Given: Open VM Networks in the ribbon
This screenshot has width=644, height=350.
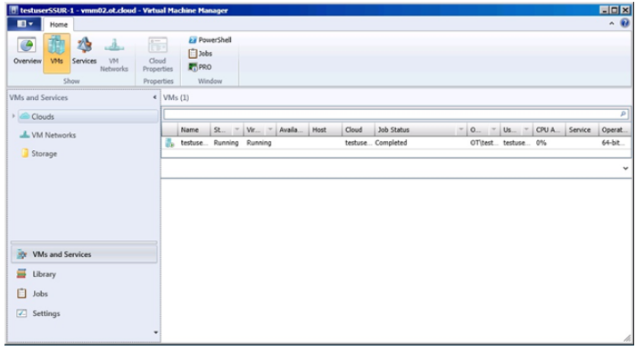Looking at the screenshot, I should pyautogui.click(x=114, y=54).
